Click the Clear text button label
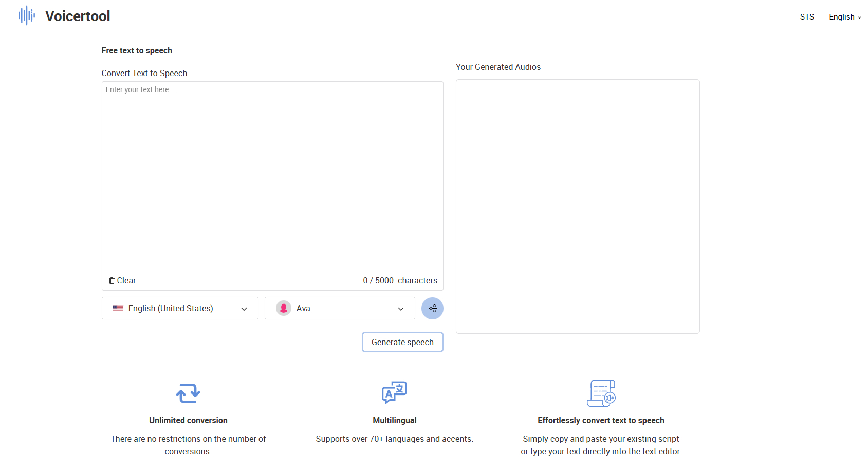The image size is (868, 467). pyautogui.click(x=126, y=281)
